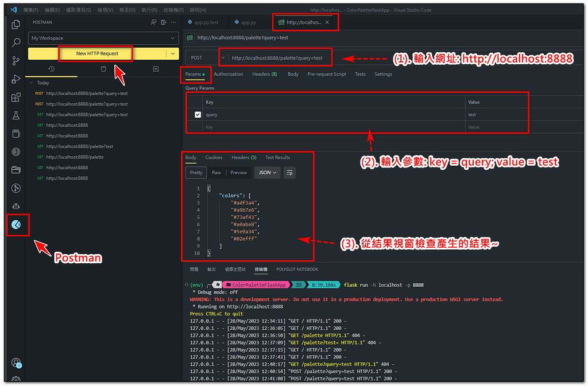The height and width of the screenshot is (386, 588).
Task: Clear Postman history with the trash icon
Action: [x=103, y=68]
